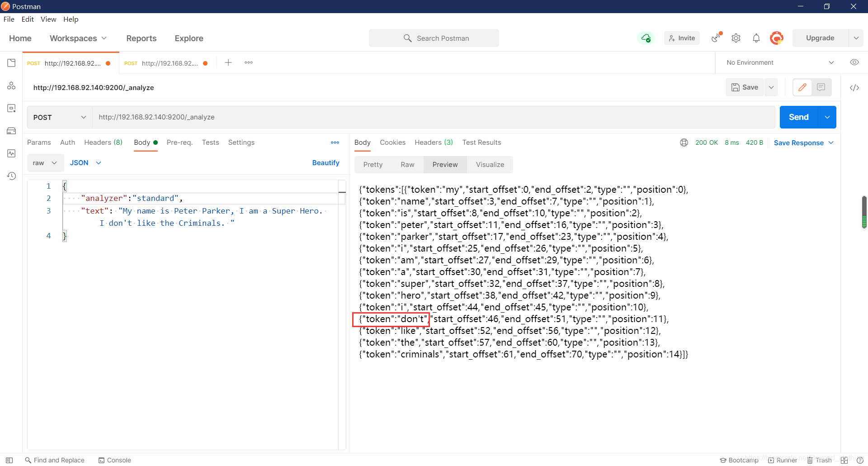Switch to request Tests tab
The image size is (868, 466).
pos(211,143)
